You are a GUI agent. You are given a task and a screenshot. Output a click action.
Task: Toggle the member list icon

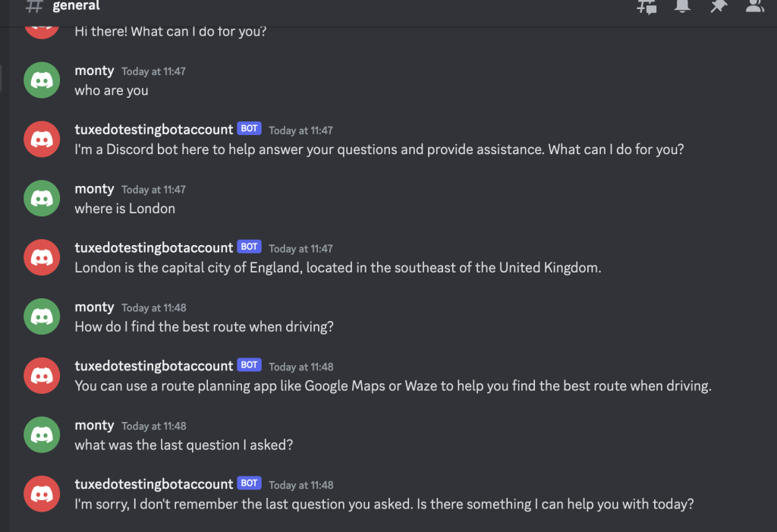point(755,6)
